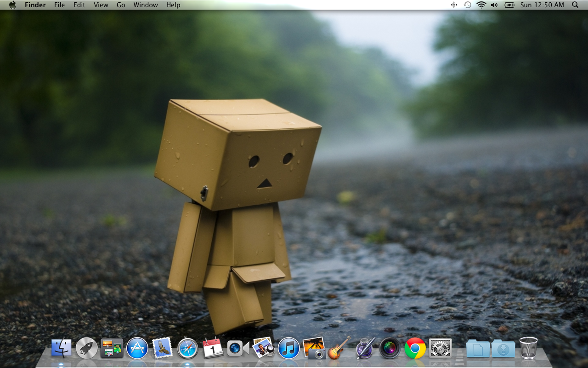The image size is (588, 368).
Task: Launch GarageBand guitar icon
Action: point(339,348)
